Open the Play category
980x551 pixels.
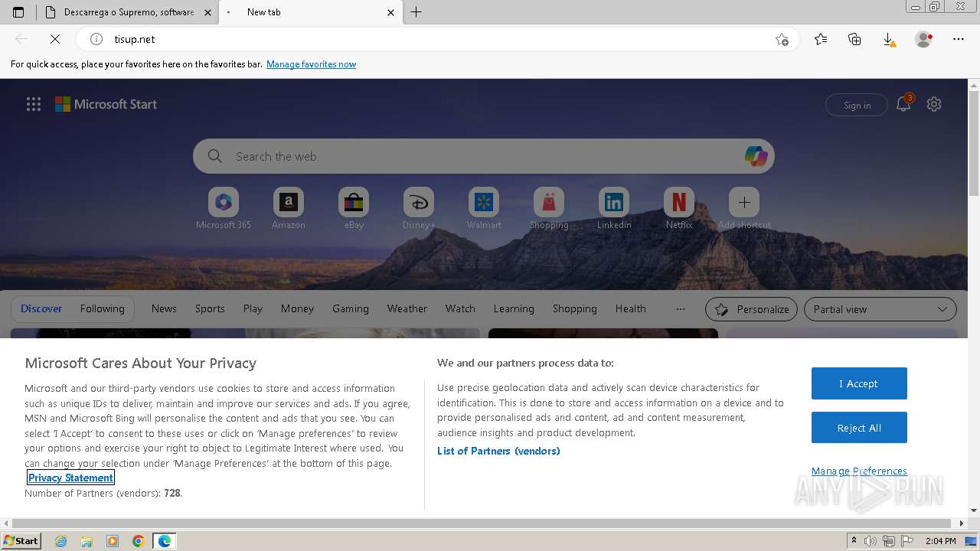pos(253,308)
